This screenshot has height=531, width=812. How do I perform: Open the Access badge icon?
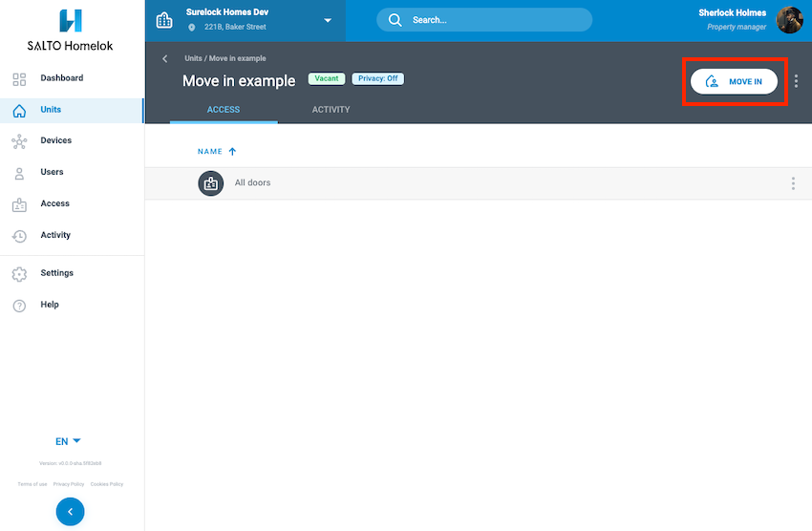tap(19, 204)
